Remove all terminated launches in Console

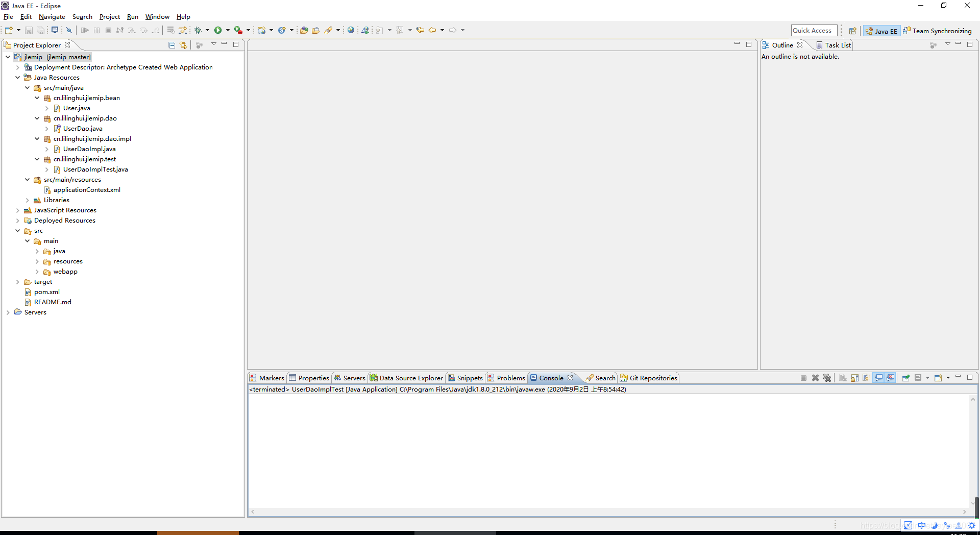pos(827,378)
